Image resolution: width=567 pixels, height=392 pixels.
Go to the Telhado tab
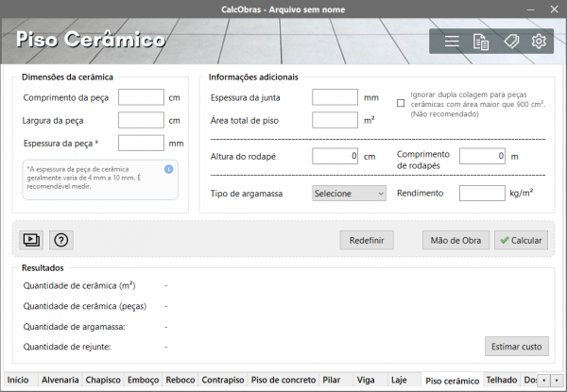(x=501, y=380)
